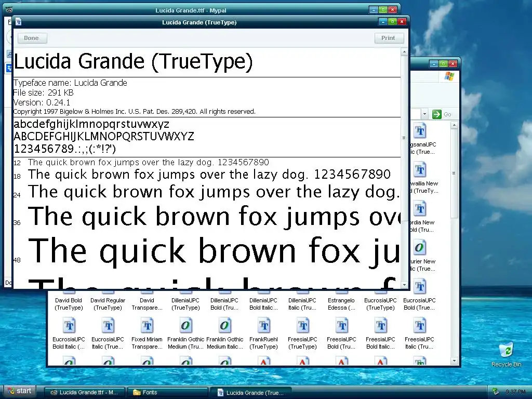The height and width of the screenshot is (399, 532).
Task: Maximize the Lucida Grande font viewer window
Action: point(393,22)
